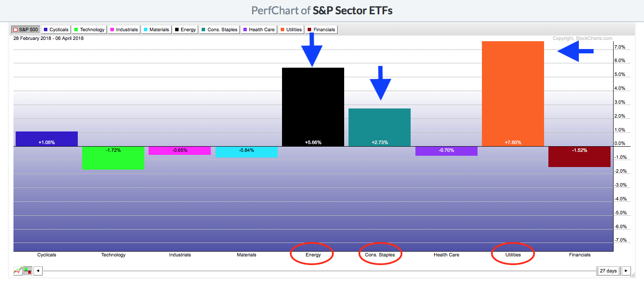The width and height of the screenshot is (644, 282).
Task: Click the 27 days slider handle
Action: point(607,271)
